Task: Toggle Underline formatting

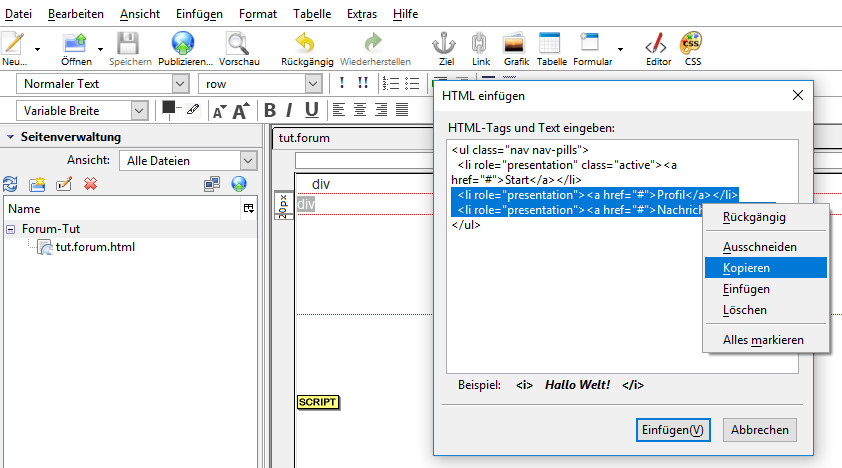Action: (x=312, y=110)
